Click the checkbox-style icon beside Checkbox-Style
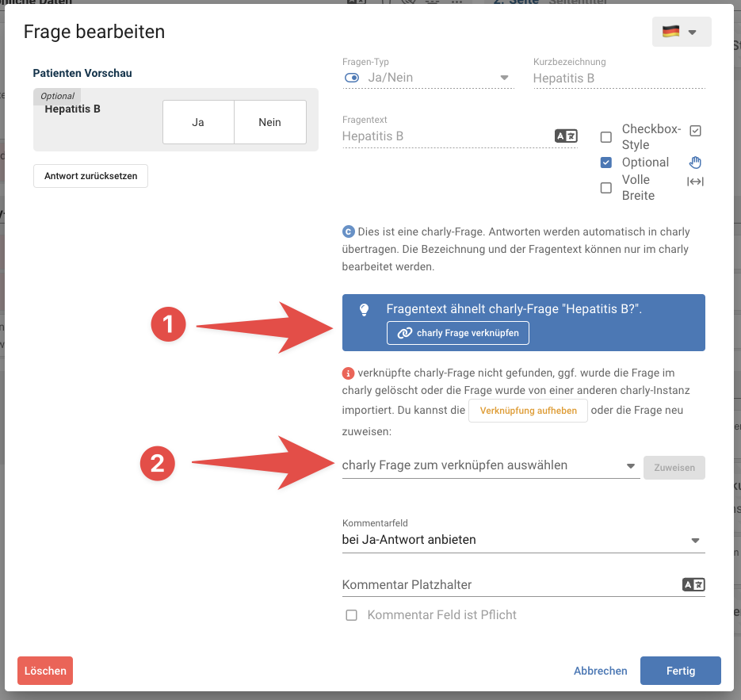The image size is (741, 700). point(695,131)
